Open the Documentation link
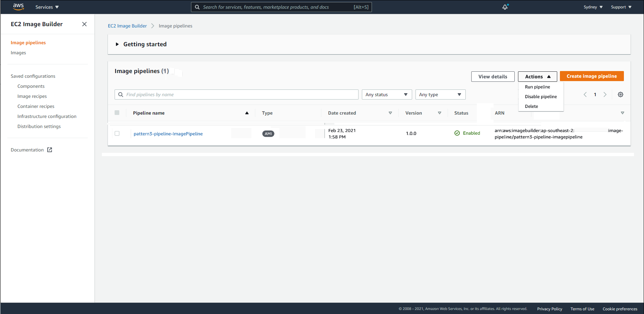This screenshot has height=314, width=644. [x=27, y=150]
